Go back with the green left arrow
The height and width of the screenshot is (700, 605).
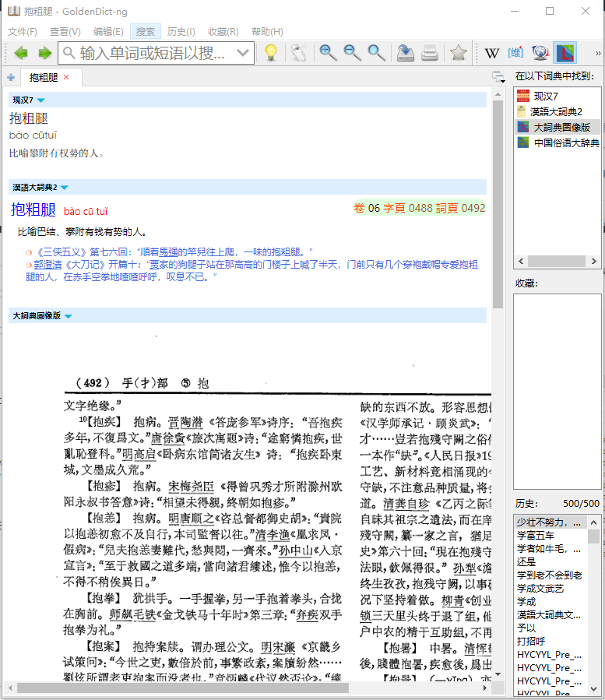tap(20, 53)
